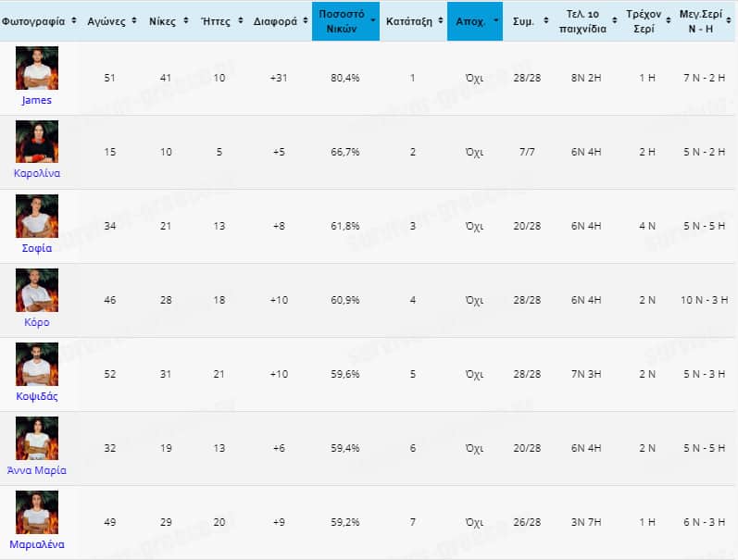Open Άννα Μαρία name link
This screenshot has height=560, width=738.
click(x=36, y=470)
